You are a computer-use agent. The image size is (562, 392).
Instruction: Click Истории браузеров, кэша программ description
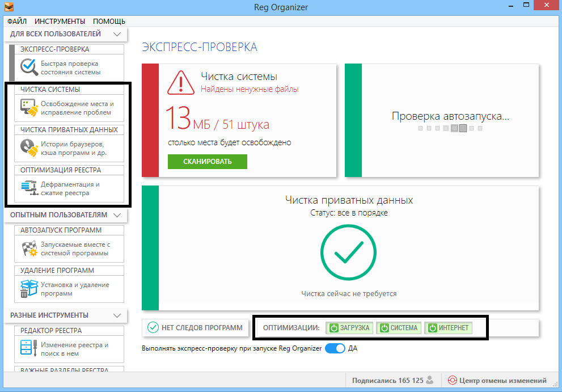[74, 148]
